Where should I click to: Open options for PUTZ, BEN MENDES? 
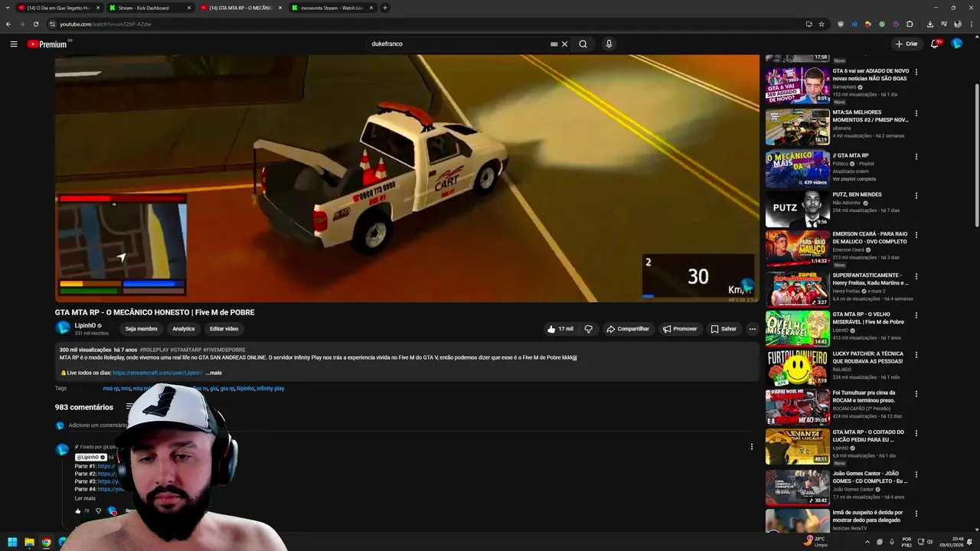[x=916, y=195]
